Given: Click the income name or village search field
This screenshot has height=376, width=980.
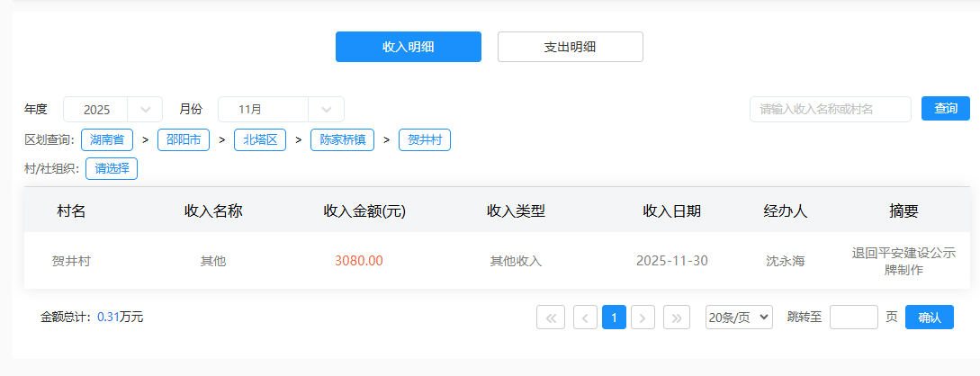Looking at the screenshot, I should tap(830, 109).
